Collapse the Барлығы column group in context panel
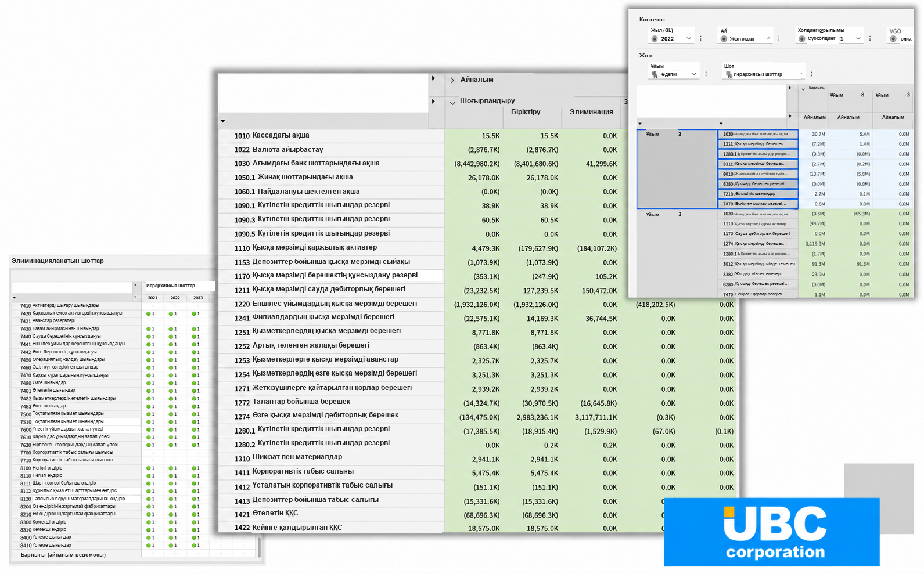924x574 pixels. pyautogui.click(x=803, y=89)
